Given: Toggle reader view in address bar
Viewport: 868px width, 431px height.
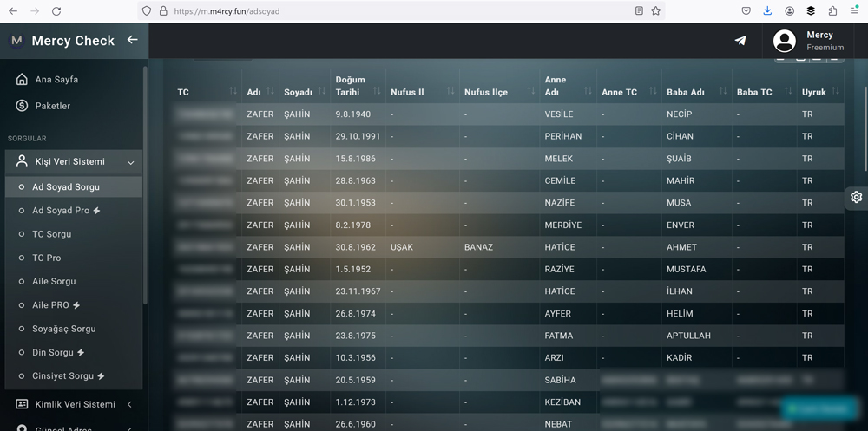Looking at the screenshot, I should coord(639,11).
